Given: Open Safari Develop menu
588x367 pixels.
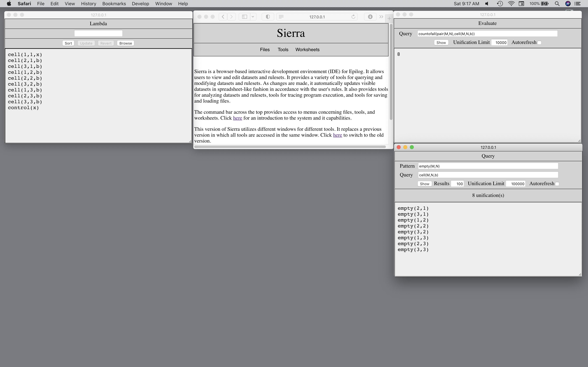Looking at the screenshot, I should 140,4.
